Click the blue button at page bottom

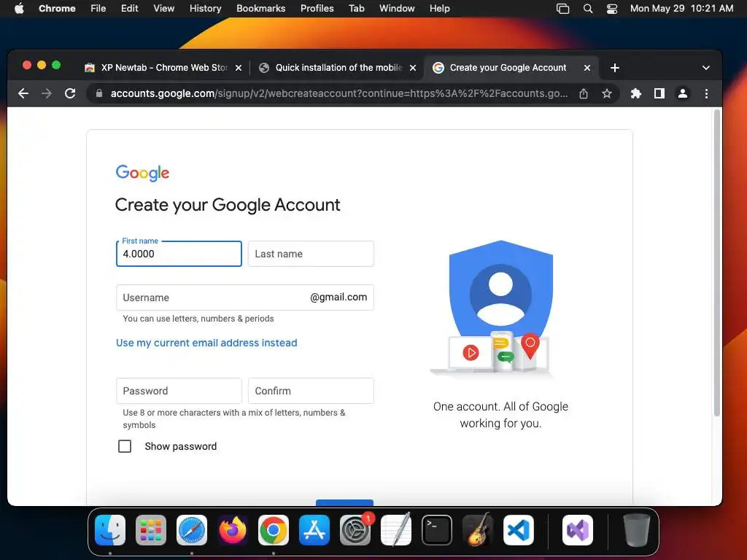tap(344, 503)
